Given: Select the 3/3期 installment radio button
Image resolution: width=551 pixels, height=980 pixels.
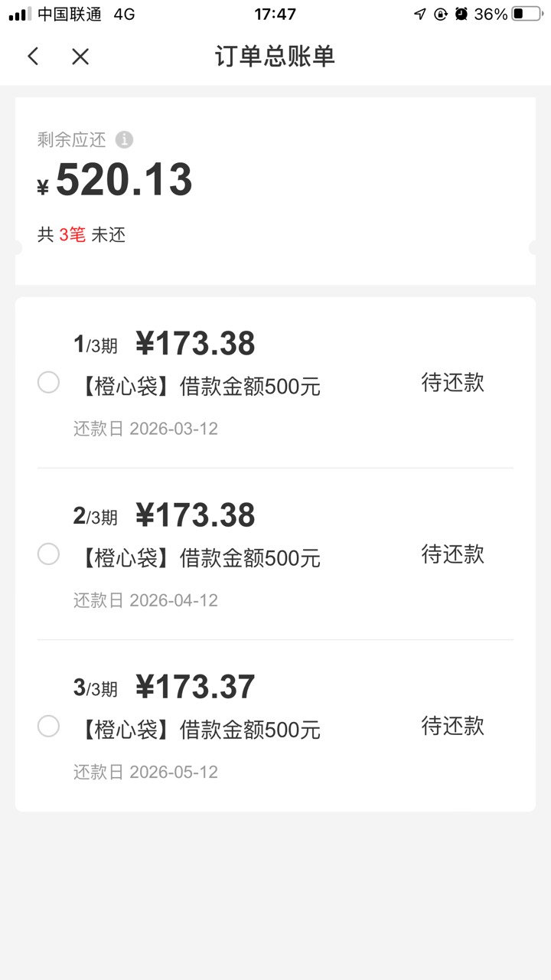Looking at the screenshot, I should coord(48,726).
